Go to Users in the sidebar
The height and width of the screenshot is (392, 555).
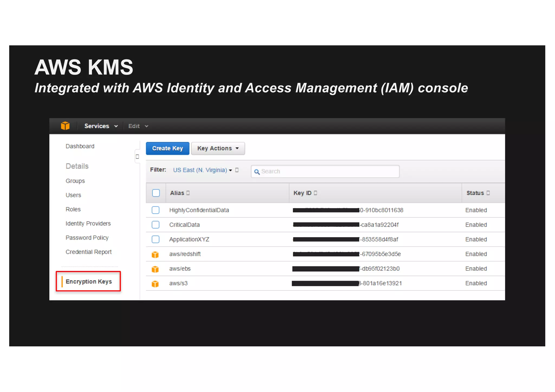[73, 195]
